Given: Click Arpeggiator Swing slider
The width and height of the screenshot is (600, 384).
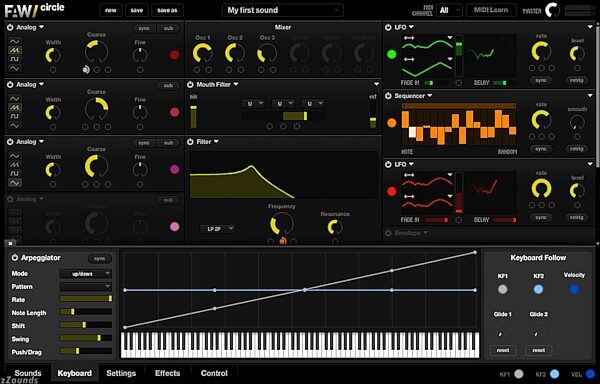Looking at the screenshot, I should click(86, 338).
